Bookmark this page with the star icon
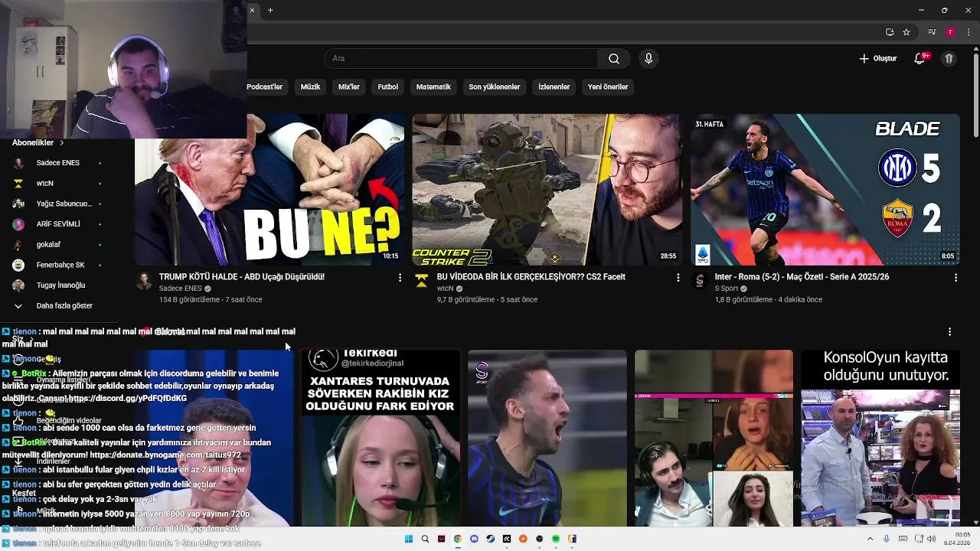This screenshot has width=980, height=551. 906,32
